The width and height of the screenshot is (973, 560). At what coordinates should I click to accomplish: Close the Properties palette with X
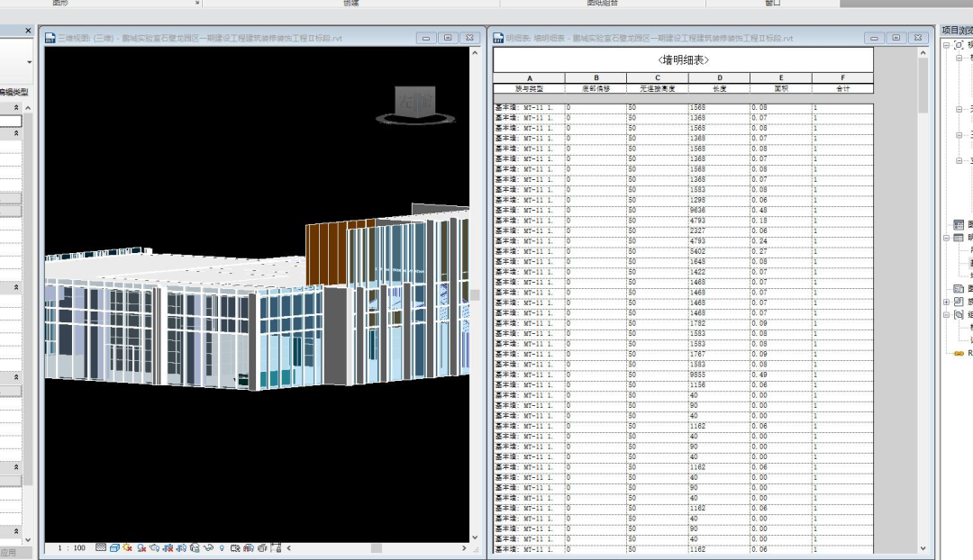coord(28,31)
